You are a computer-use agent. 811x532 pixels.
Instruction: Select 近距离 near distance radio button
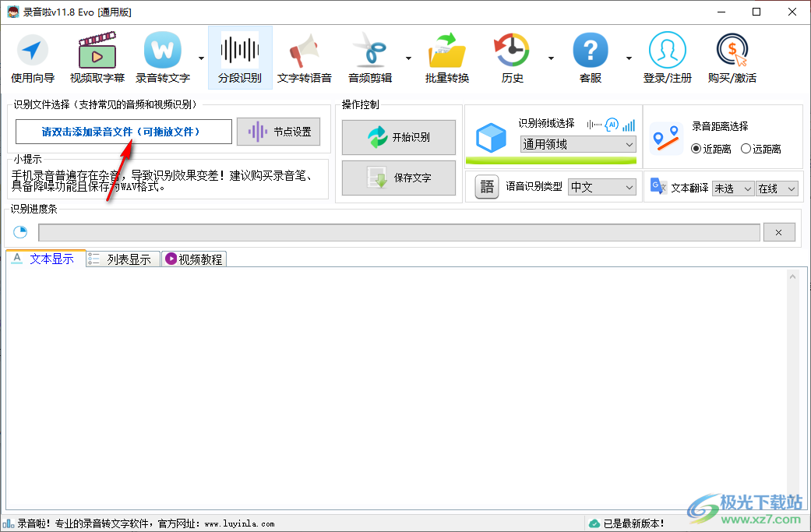pyautogui.click(x=711, y=149)
